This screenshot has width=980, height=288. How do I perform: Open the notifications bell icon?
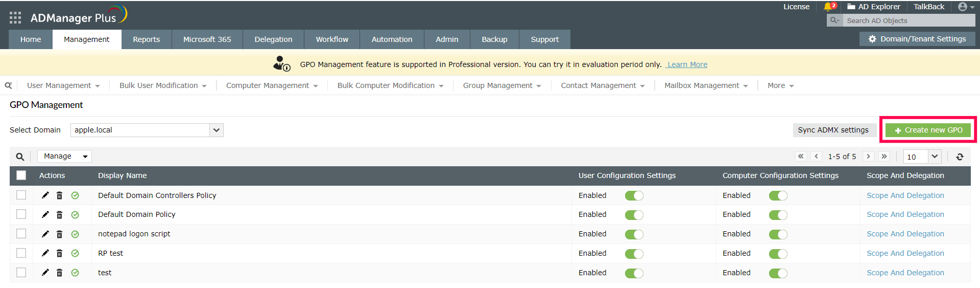pos(828,7)
